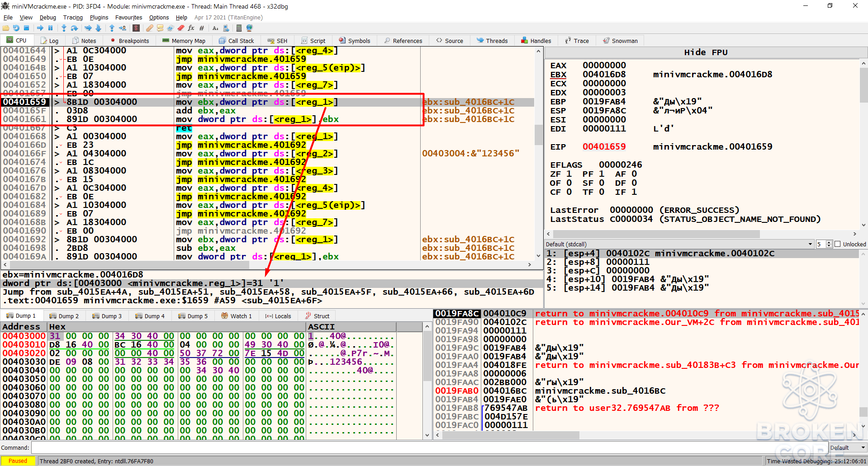Select the Struct tab
The width and height of the screenshot is (868, 466).
tap(318, 316)
